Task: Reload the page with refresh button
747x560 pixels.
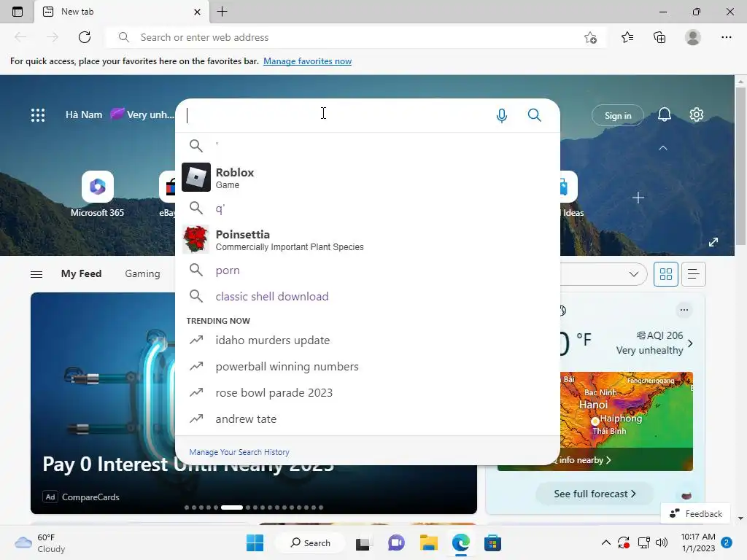Action: tap(85, 37)
